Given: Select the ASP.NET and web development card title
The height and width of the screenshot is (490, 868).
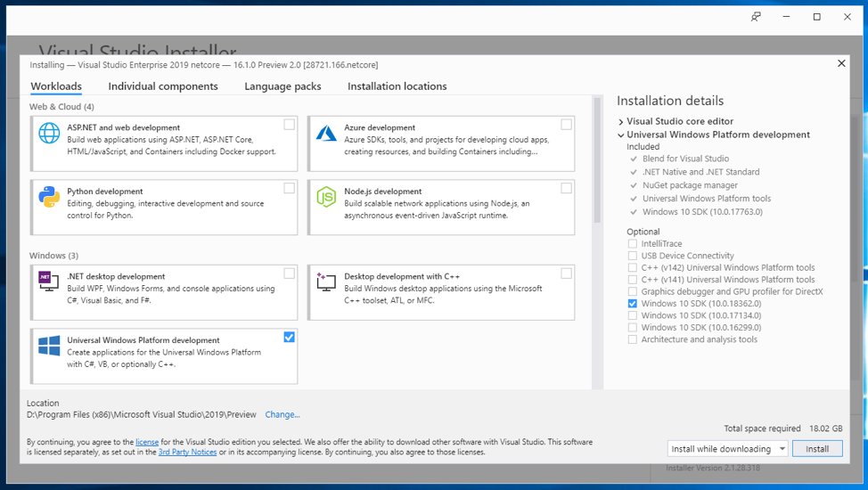Looking at the screenshot, I should (124, 127).
